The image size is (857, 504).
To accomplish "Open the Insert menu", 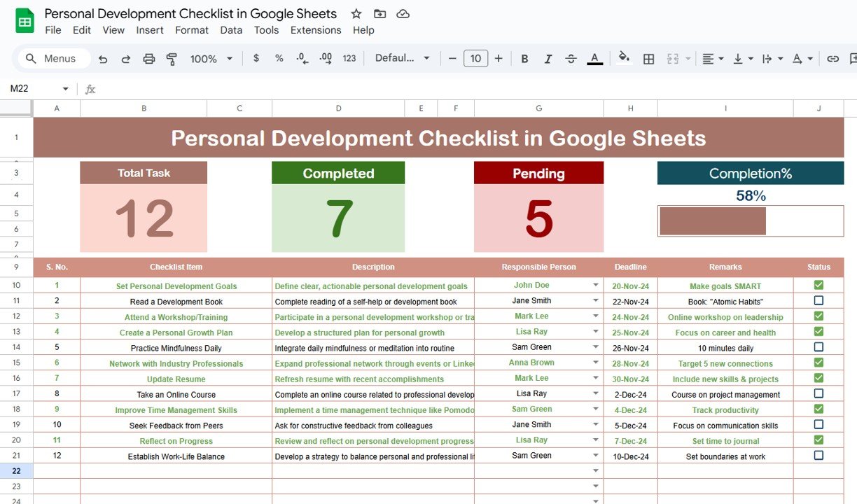I will pos(150,30).
